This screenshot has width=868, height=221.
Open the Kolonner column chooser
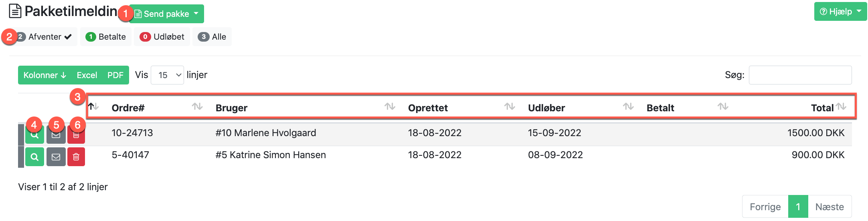pos(45,75)
